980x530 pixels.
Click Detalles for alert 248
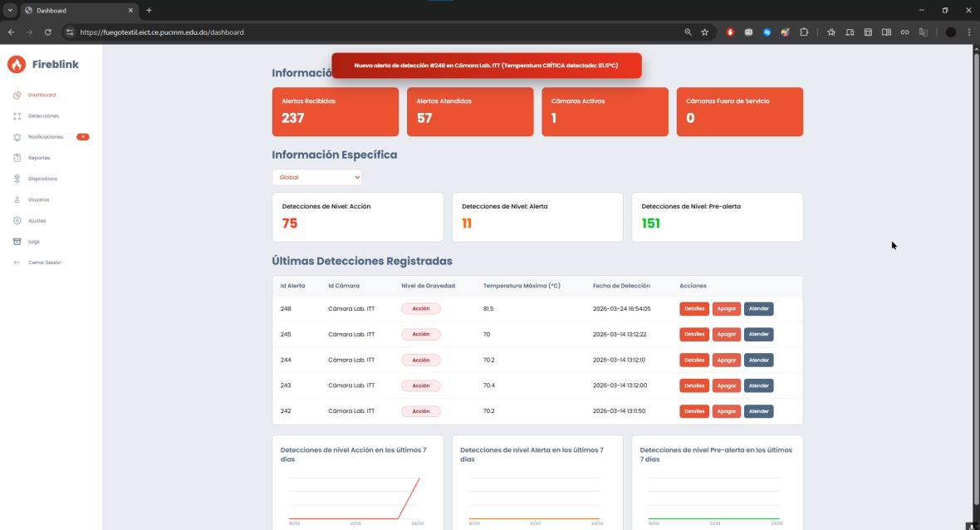coord(693,309)
